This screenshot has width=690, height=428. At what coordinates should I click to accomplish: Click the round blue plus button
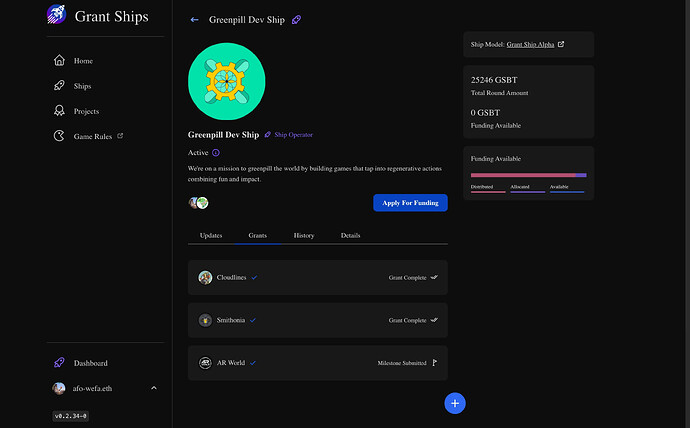[455, 403]
